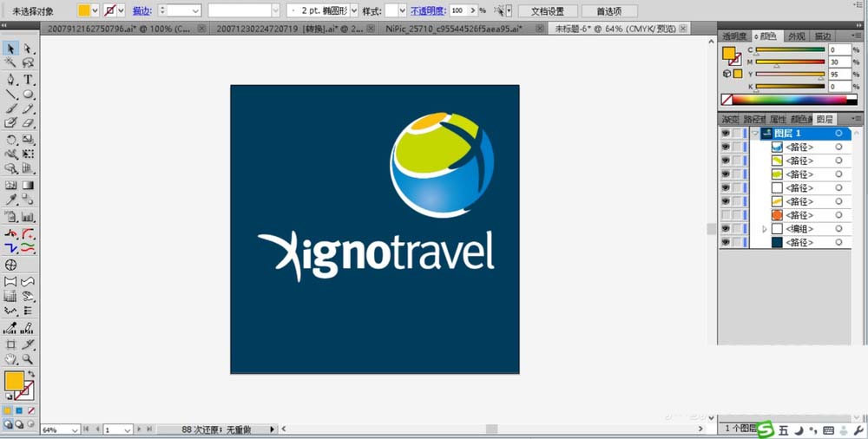The width and height of the screenshot is (868, 439).
Task: Select the Eraser tool
Action: click(x=28, y=123)
